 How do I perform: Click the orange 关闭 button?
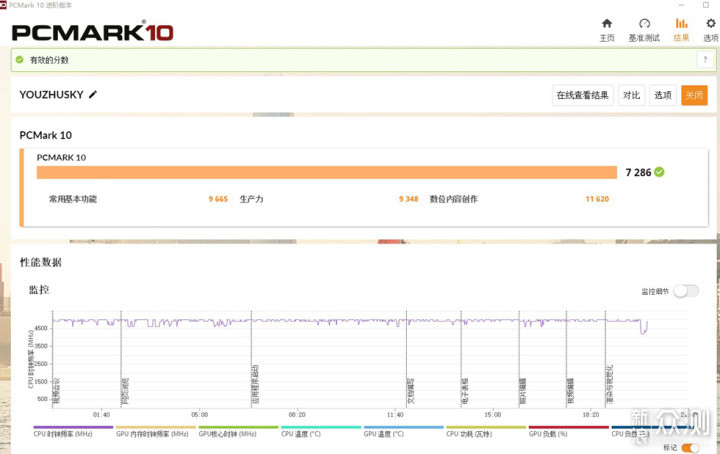tap(694, 95)
